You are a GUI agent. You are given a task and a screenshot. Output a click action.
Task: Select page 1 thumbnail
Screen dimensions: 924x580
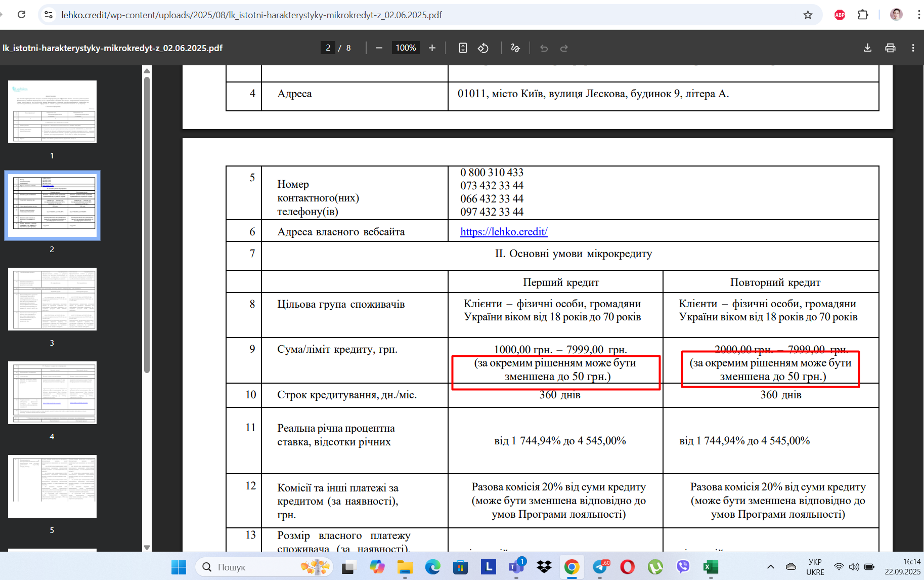tap(52, 112)
